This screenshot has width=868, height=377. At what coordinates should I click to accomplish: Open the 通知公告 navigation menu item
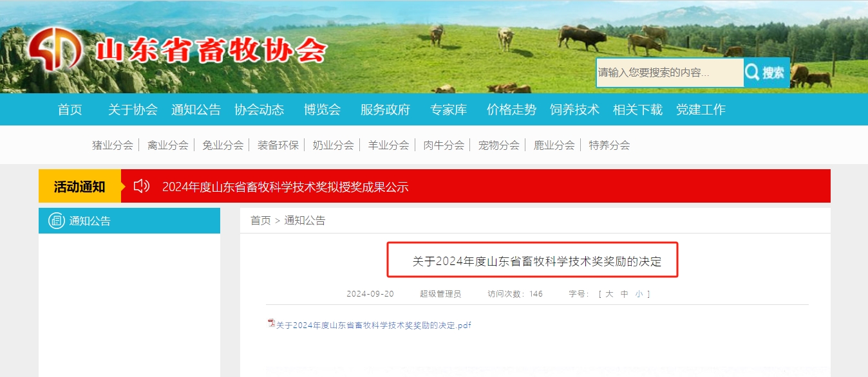196,110
